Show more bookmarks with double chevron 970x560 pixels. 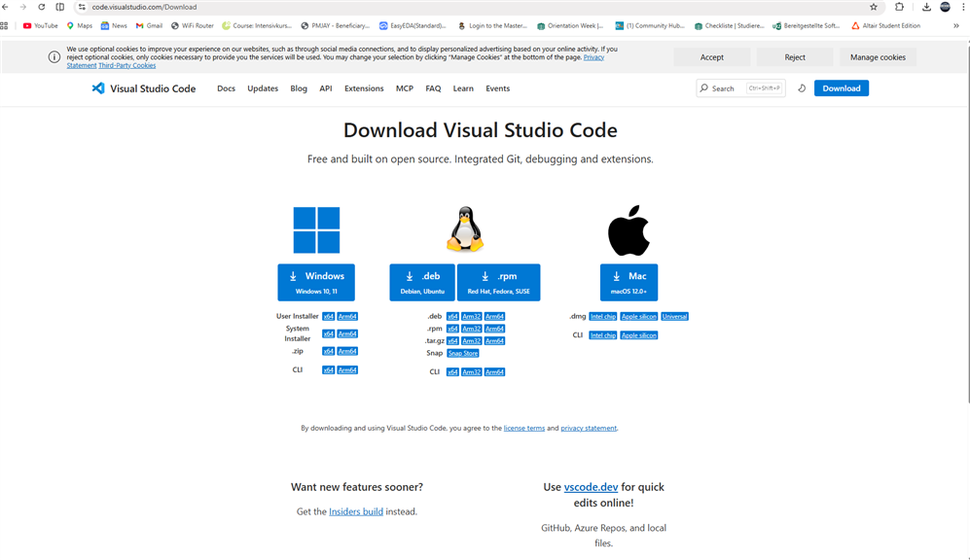coord(955,26)
